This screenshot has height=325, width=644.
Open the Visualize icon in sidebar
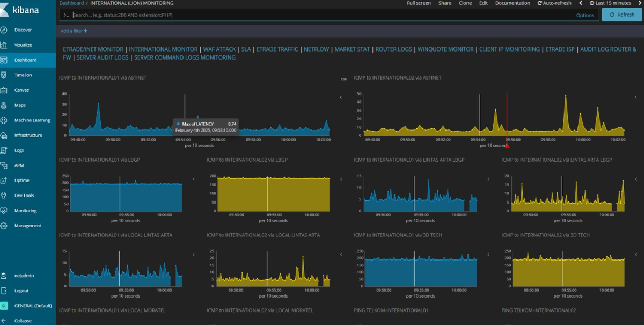[4, 45]
